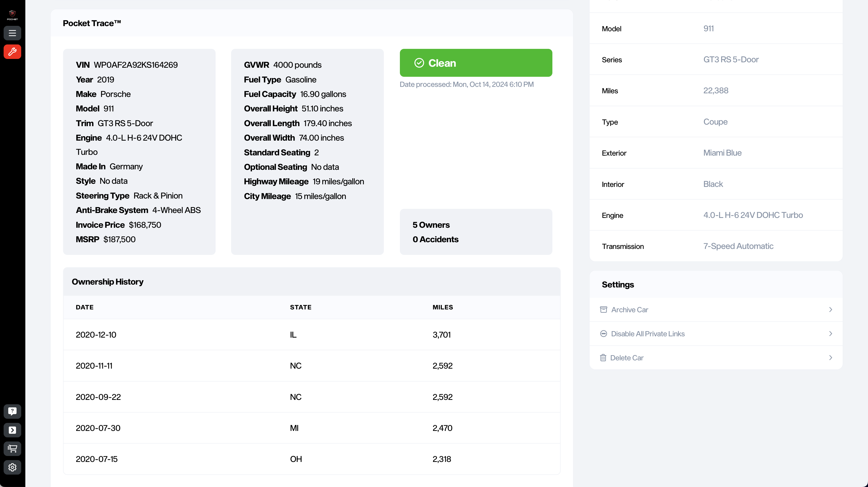Click the Disable All Private Links action
The height and width of the screenshot is (487, 868).
[648, 333]
